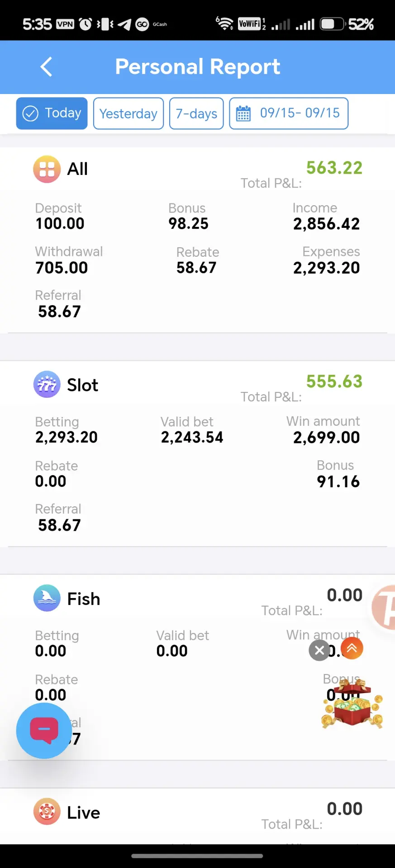Select the 7-days filter

[x=196, y=113]
